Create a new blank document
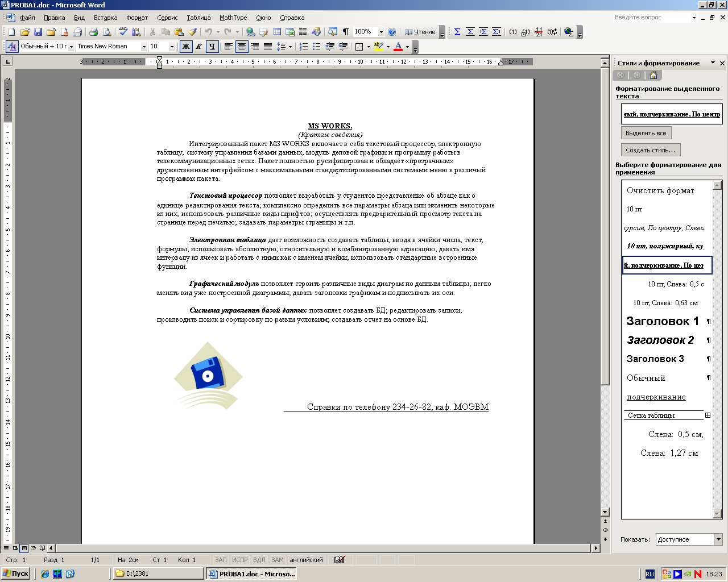This screenshot has width=728, height=582. tap(11, 32)
